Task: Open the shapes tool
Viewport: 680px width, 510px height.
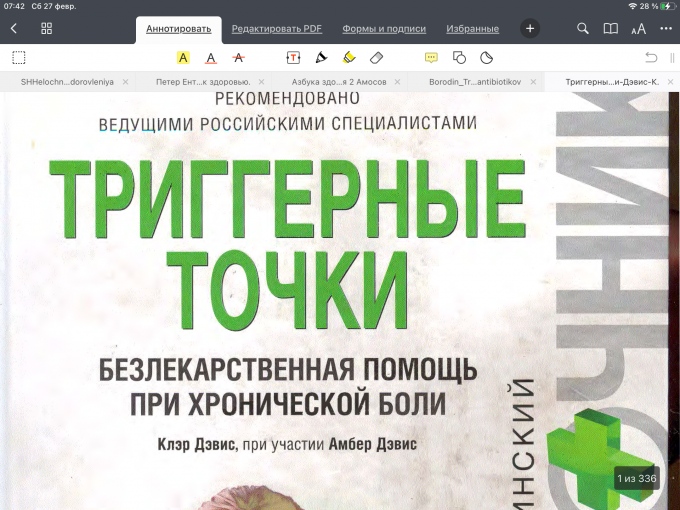Action: [459, 58]
